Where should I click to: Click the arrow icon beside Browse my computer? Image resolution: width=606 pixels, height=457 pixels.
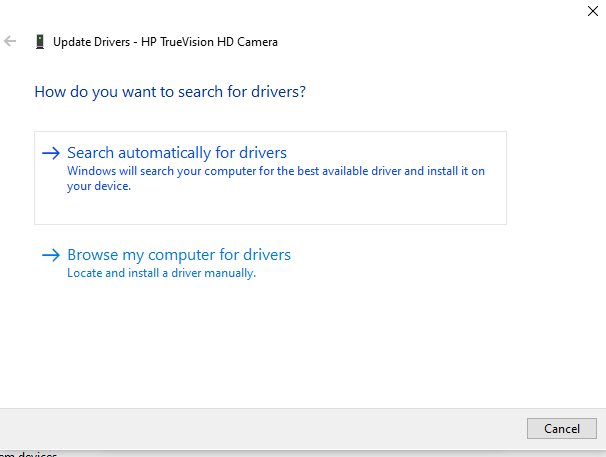pyautogui.click(x=51, y=255)
